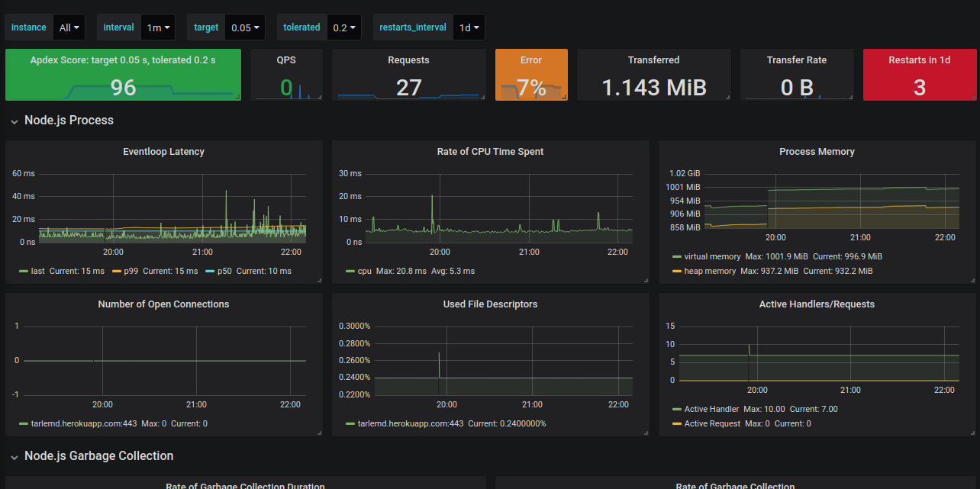This screenshot has height=489, width=980.
Task: Toggle the p50 series in Eventloop Latency legend
Action: [224, 271]
